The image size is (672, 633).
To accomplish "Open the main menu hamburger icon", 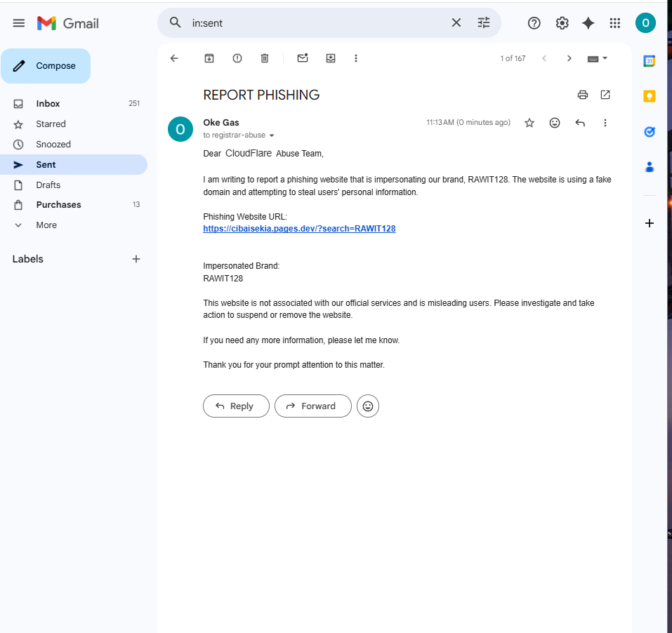I will 19,23.
